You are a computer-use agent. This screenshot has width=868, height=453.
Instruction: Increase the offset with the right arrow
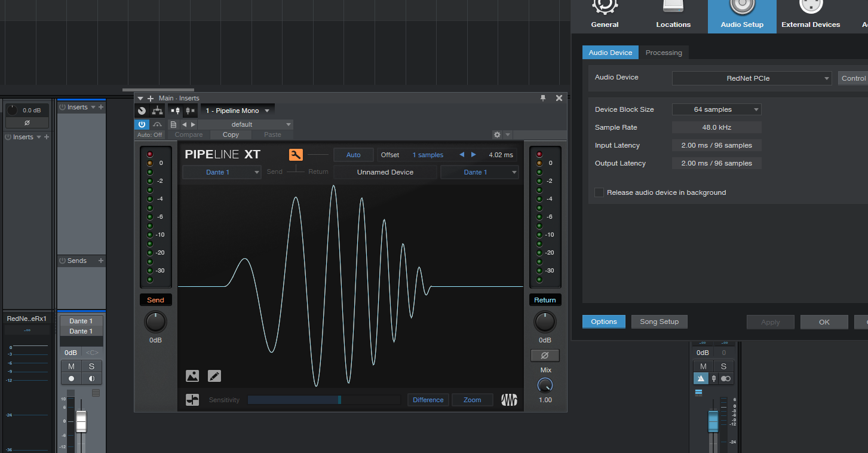(x=474, y=155)
